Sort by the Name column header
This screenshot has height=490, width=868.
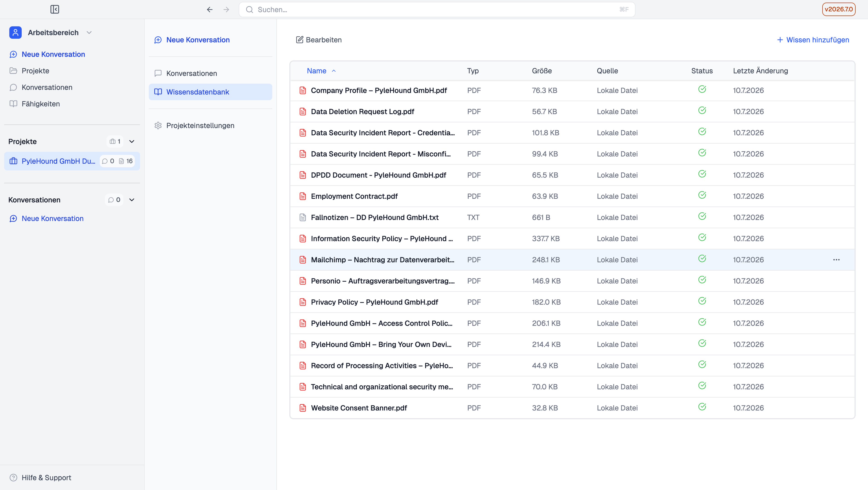point(321,71)
